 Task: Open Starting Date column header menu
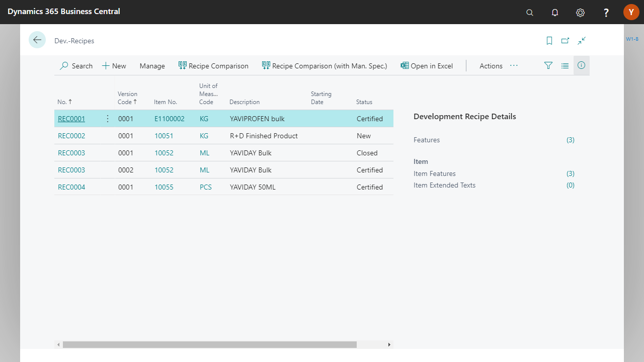[x=321, y=98]
